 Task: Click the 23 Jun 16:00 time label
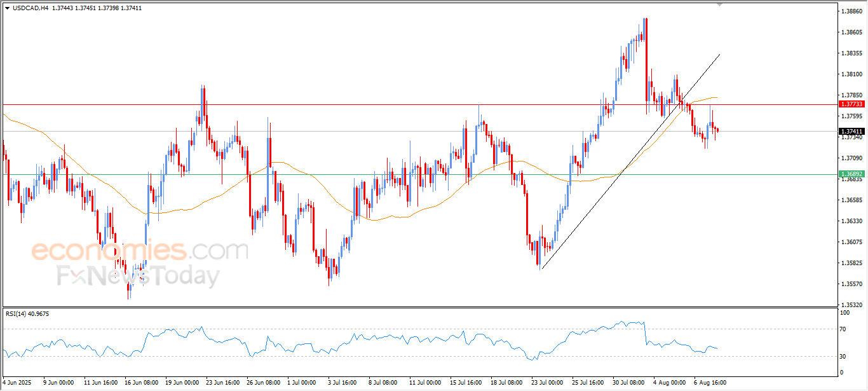click(x=222, y=383)
